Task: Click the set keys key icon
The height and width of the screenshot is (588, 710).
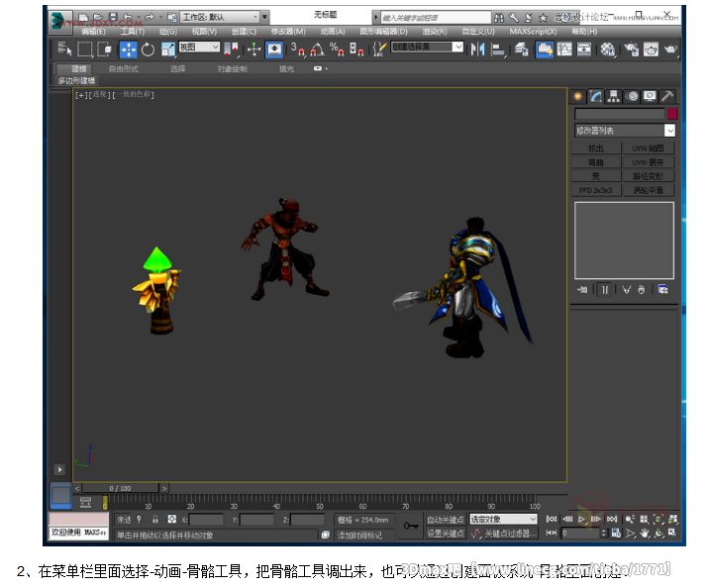Action: 411,526
